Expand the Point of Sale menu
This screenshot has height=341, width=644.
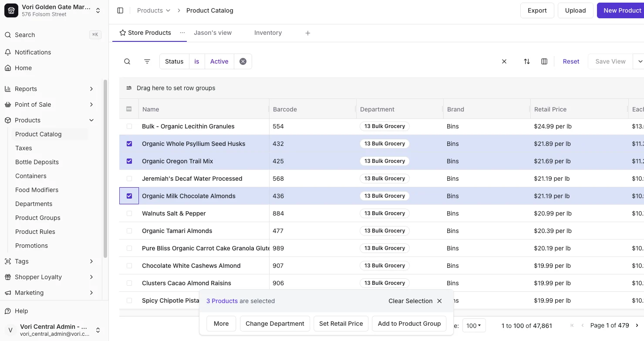(x=91, y=105)
